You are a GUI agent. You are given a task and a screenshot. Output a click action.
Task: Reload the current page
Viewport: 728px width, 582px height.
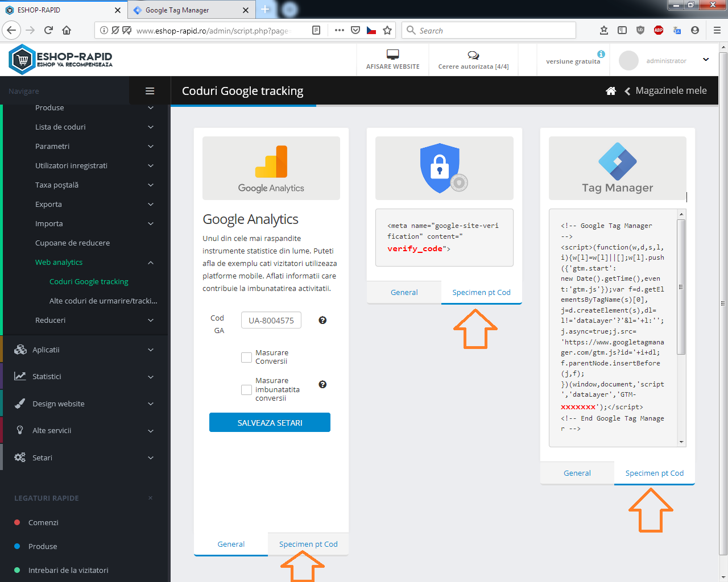(48, 30)
